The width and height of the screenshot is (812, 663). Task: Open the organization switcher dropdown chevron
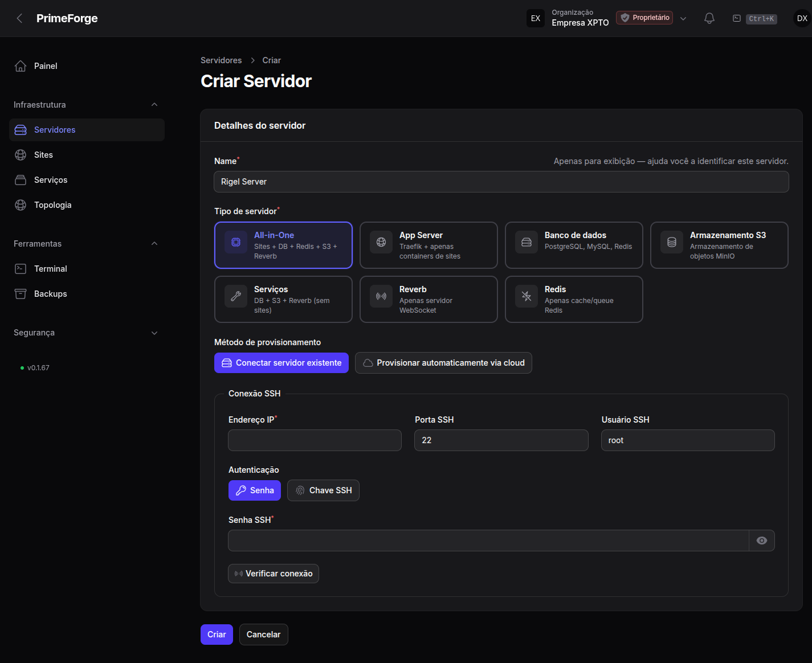[x=683, y=18]
